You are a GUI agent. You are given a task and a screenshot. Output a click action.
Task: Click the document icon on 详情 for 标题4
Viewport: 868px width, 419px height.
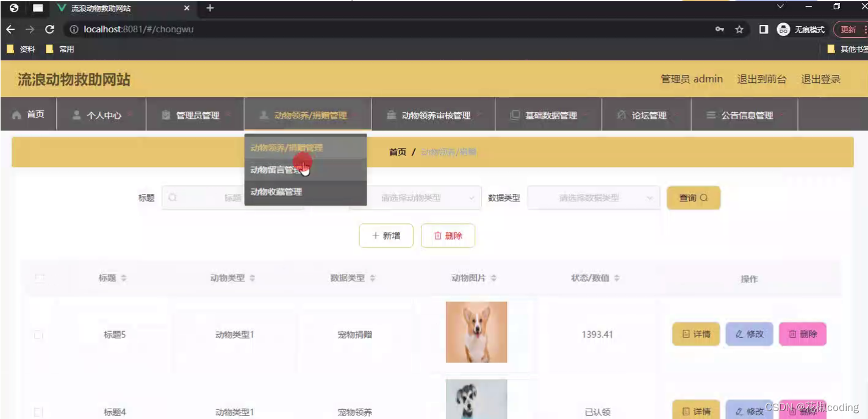[x=687, y=410]
